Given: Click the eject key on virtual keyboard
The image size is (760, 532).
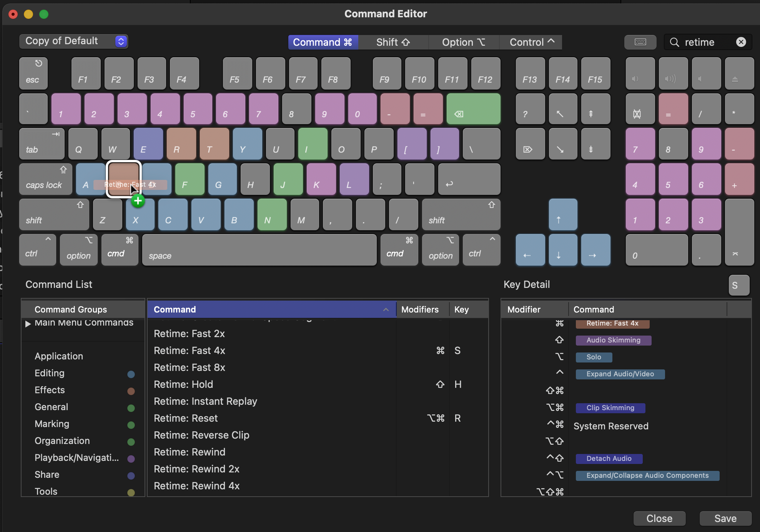Looking at the screenshot, I should click(x=739, y=73).
